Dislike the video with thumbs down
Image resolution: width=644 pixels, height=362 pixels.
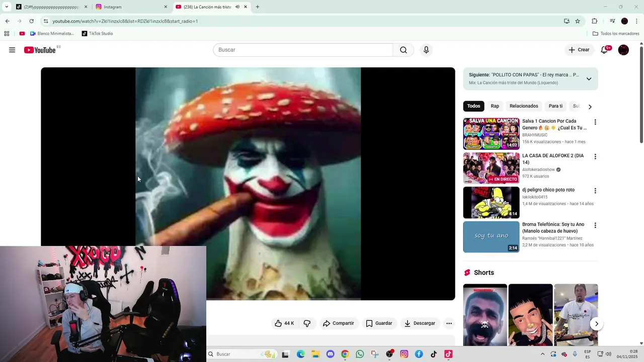(x=307, y=323)
